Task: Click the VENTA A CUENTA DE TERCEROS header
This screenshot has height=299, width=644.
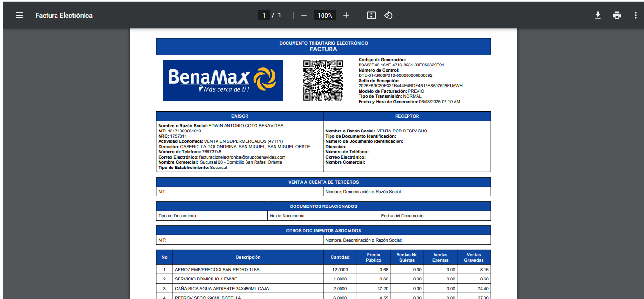Action: coord(323,182)
